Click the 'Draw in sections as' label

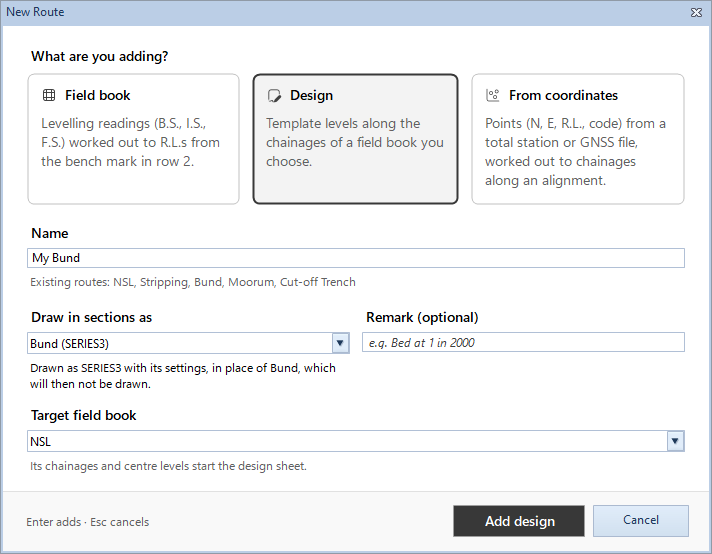coord(91,317)
